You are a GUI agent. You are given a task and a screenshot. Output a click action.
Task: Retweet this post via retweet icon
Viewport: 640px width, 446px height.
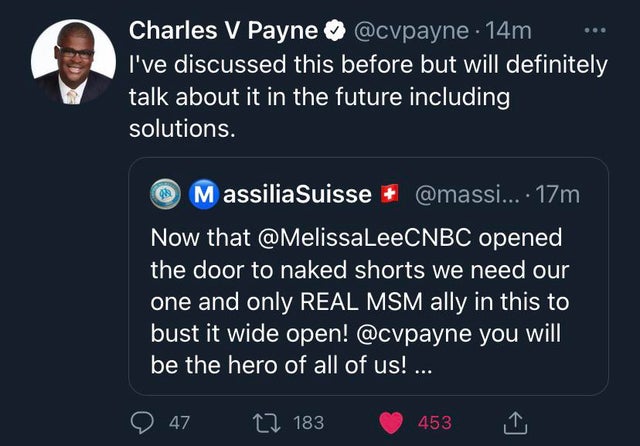click(x=267, y=422)
